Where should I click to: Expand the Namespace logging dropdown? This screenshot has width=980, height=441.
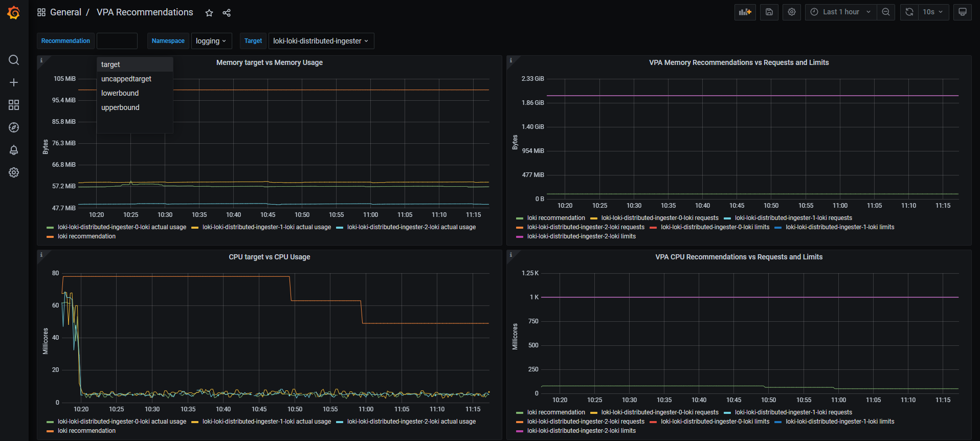(211, 41)
